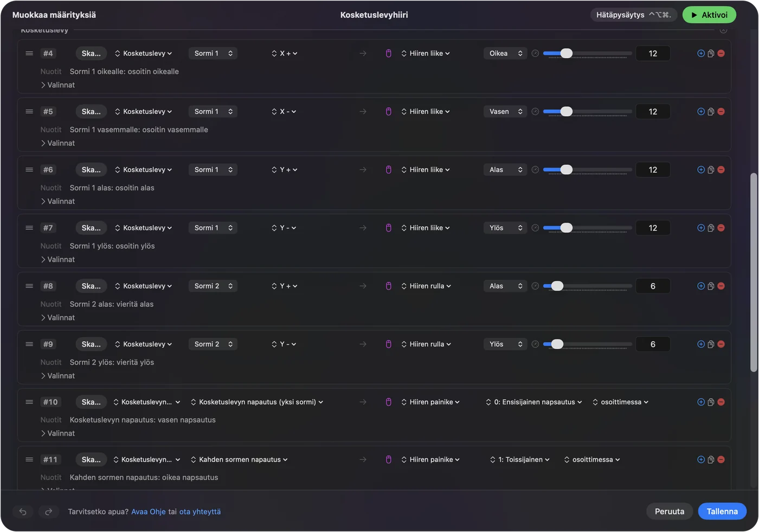Add a mapping after row #10
Image resolution: width=759 pixels, height=532 pixels.
click(701, 402)
